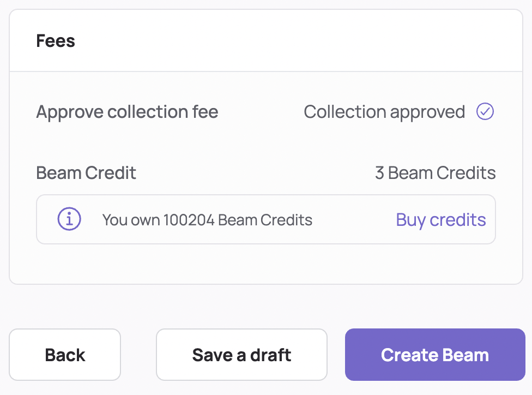The image size is (532, 395).
Task: Select the Approve collection fee label
Action: (127, 112)
